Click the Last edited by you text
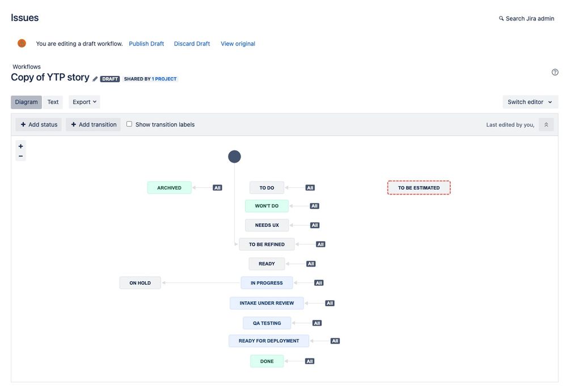 510,125
